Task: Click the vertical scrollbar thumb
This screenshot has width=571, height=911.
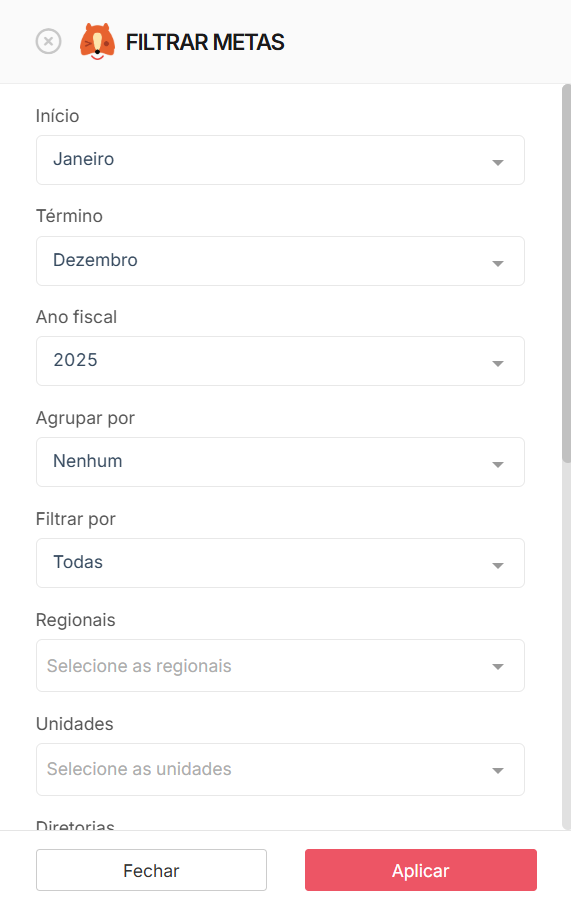Action: (566, 273)
